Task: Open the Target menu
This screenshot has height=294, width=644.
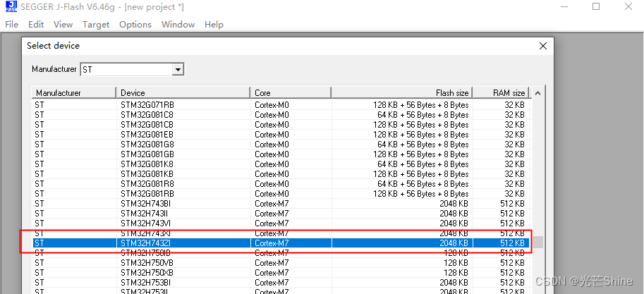Action: click(96, 25)
